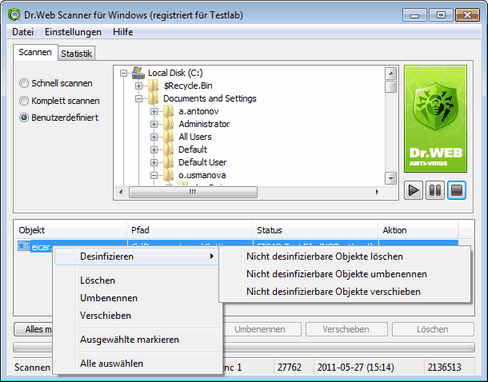Click the tree scroll-left arrow
This screenshot has height=382, width=488.
121,192
